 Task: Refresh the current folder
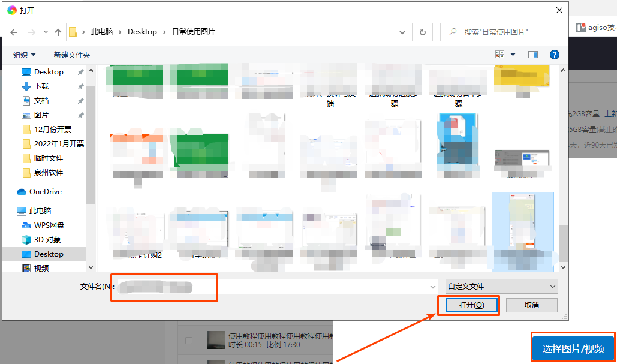[423, 32]
